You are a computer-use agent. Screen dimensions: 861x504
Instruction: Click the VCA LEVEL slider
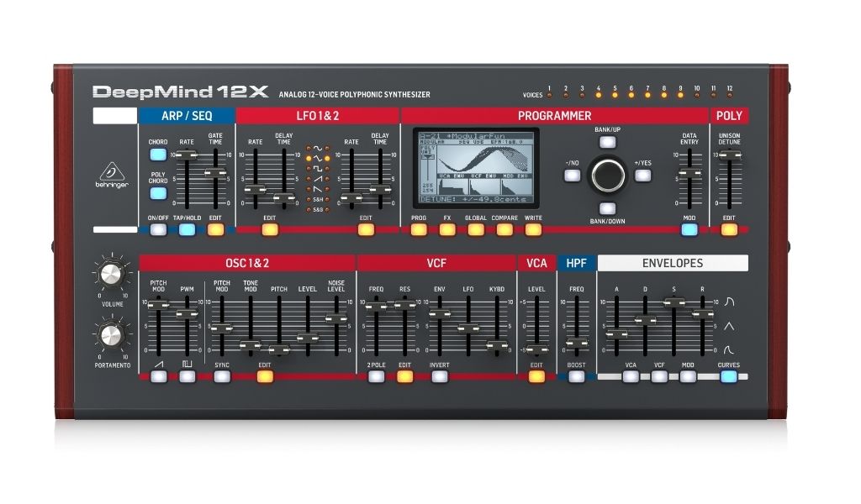(536, 326)
